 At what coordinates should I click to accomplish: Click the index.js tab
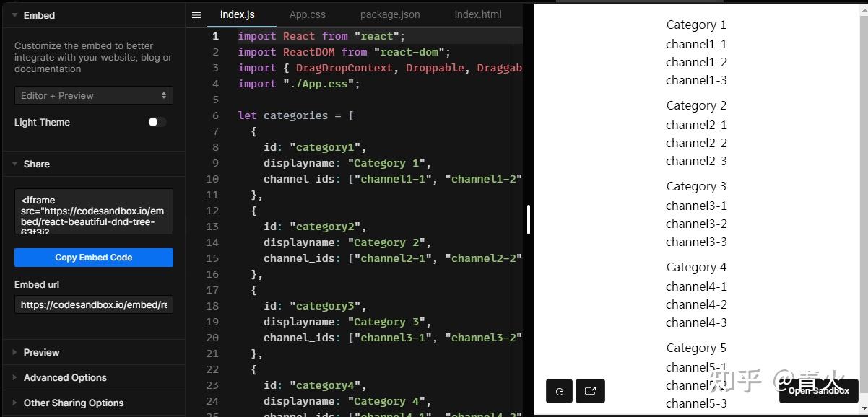[237, 14]
